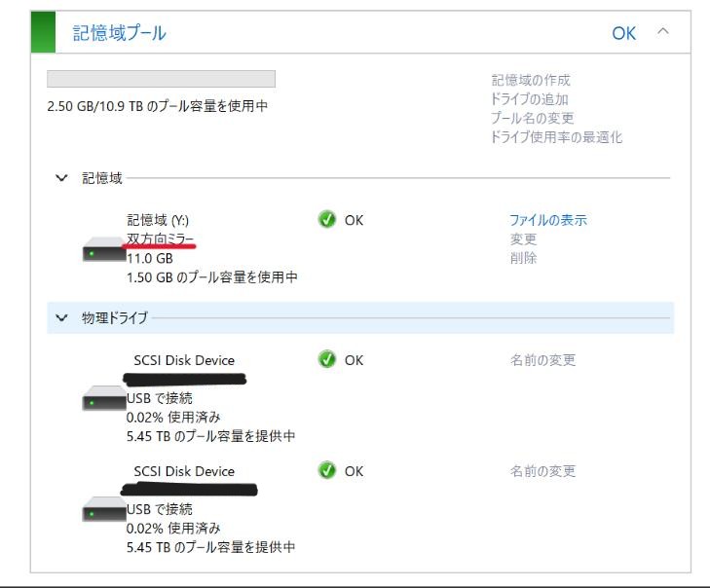Viewport: 710px width, 588px height.
Task: Click the first SCSI Disk Device drive icon
Action: [x=104, y=398]
